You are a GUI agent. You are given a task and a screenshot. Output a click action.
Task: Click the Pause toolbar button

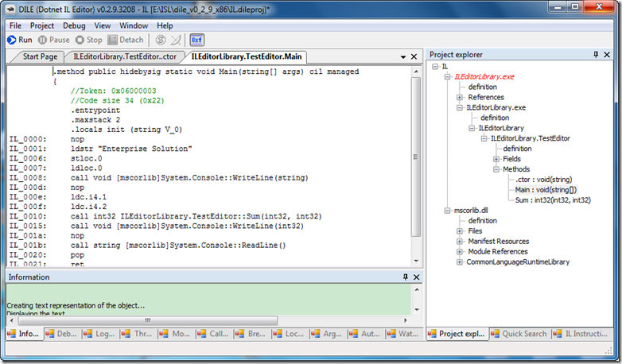[x=54, y=40]
